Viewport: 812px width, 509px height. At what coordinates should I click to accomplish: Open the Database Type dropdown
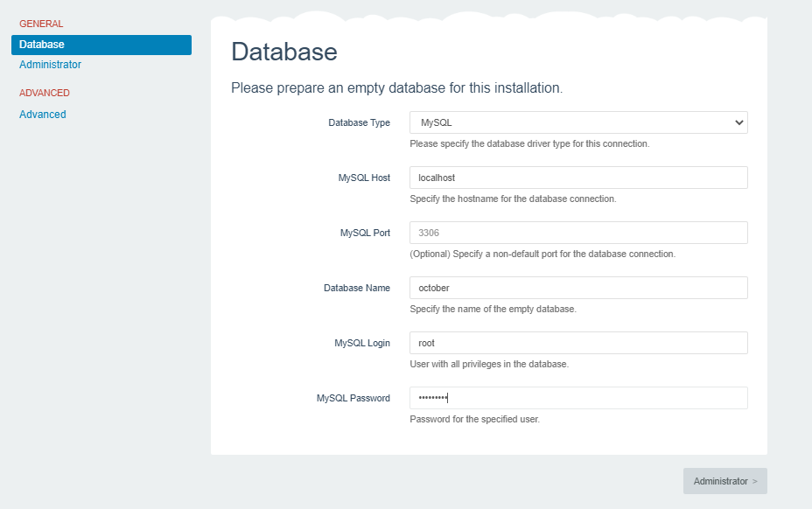577,122
